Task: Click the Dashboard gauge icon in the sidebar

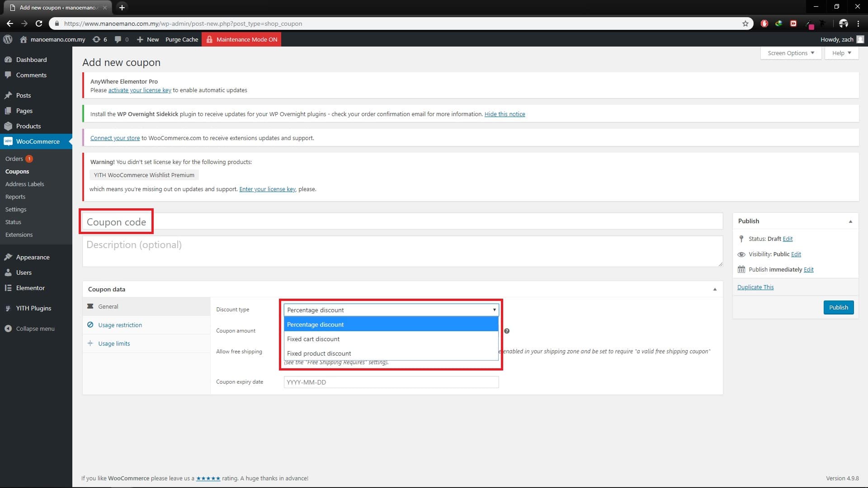Action: 8,60
